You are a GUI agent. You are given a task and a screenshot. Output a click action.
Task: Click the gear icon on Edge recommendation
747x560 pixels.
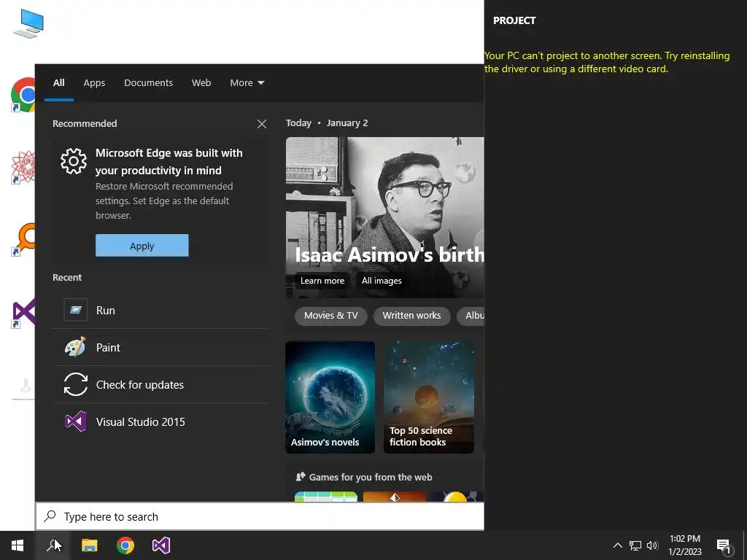tap(74, 161)
